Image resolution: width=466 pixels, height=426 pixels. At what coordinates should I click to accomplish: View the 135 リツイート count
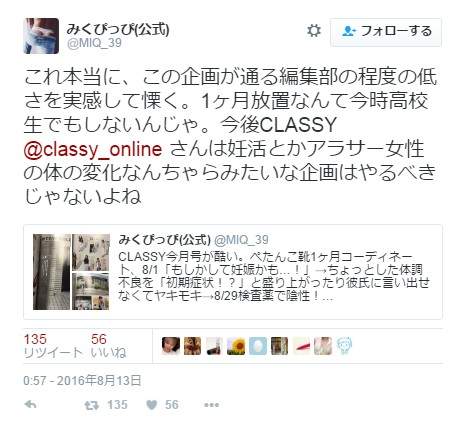tap(52, 346)
